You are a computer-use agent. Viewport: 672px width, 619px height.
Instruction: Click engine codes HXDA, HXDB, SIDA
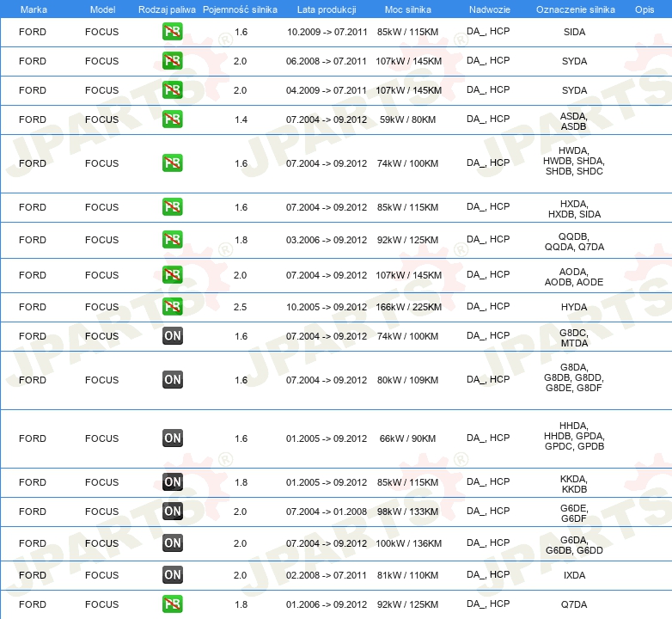[x=574, y=209]
